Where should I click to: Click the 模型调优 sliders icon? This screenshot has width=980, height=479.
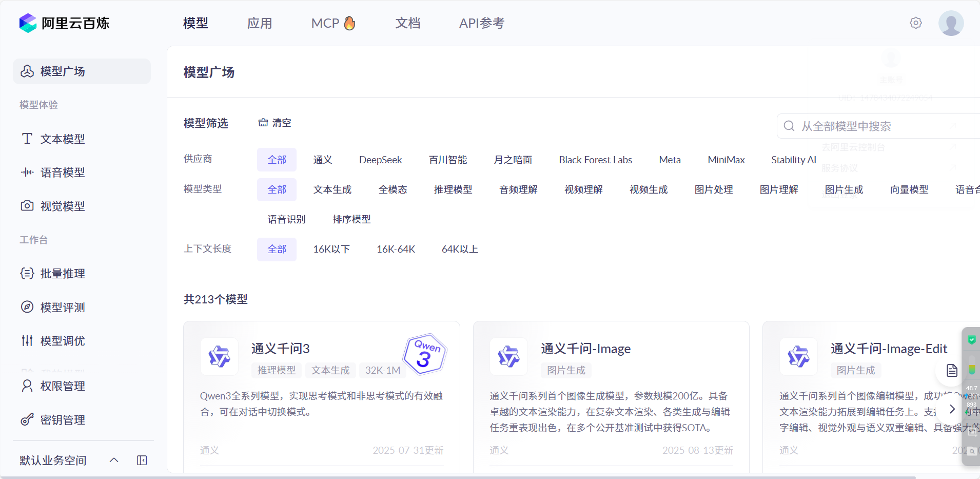click(27, 340)
